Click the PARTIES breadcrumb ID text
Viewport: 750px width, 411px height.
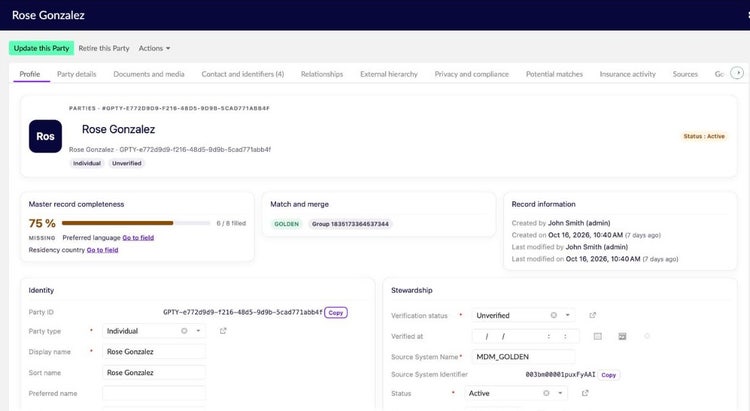[x=169, y=109]
